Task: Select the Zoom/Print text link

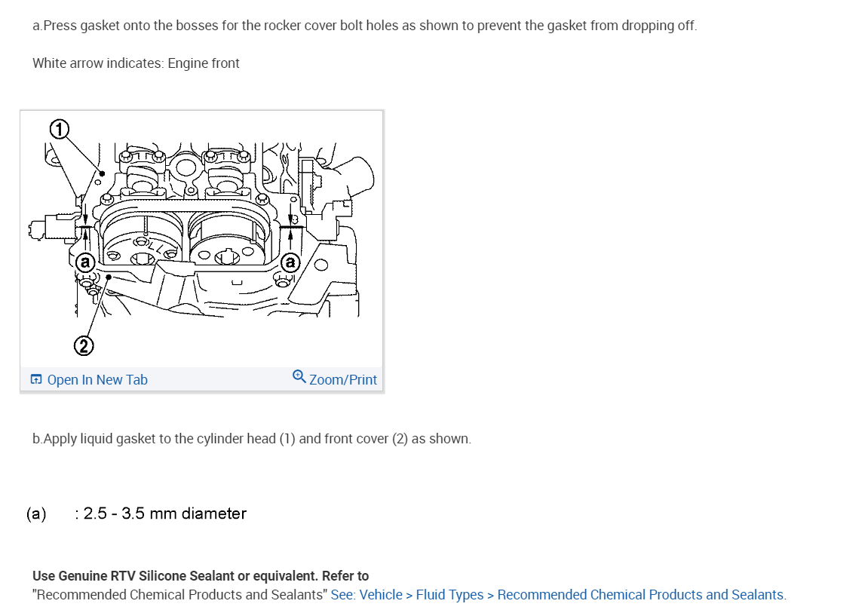Action: coord(342,380)
